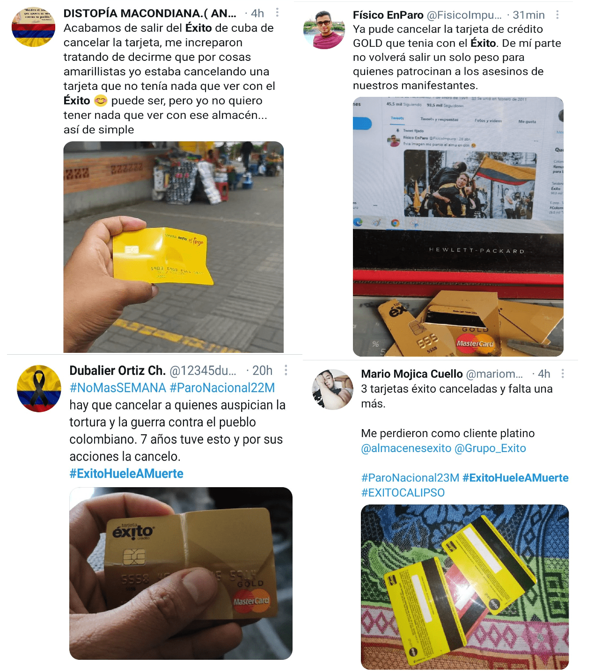Open the #EXITOCALIPSO hashtag
The height and width of the screenshot is (672, 616).
pos(403,493)
